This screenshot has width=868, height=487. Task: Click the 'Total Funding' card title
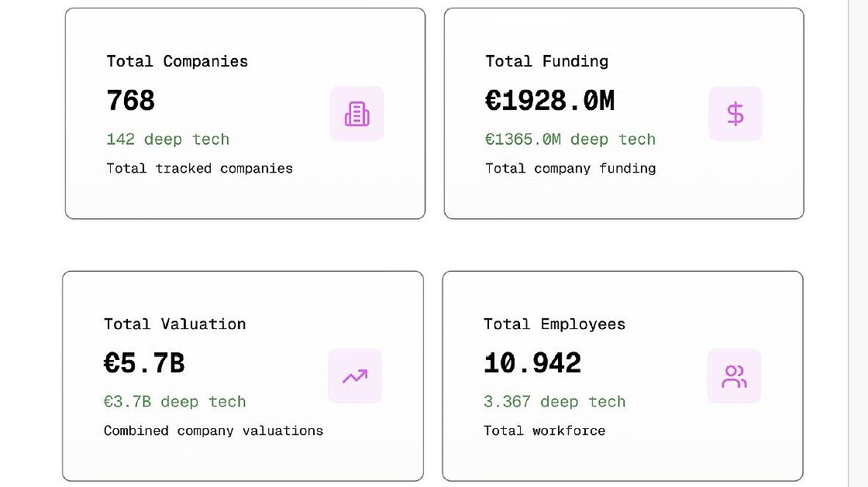click(546, 61)
